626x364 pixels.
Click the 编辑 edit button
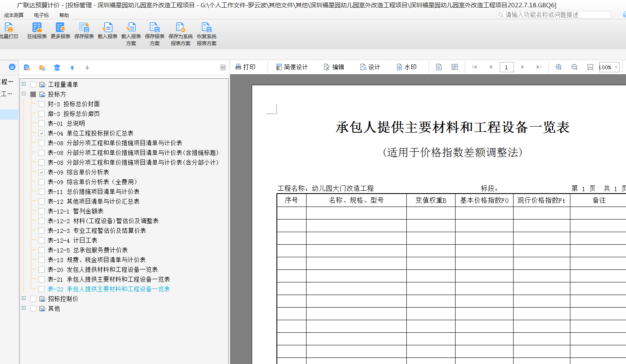(x=334, y=67)
